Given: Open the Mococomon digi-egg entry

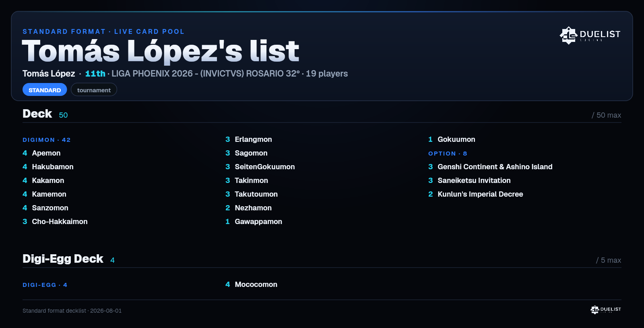Looking at the screenshot, I should (251, 284).
